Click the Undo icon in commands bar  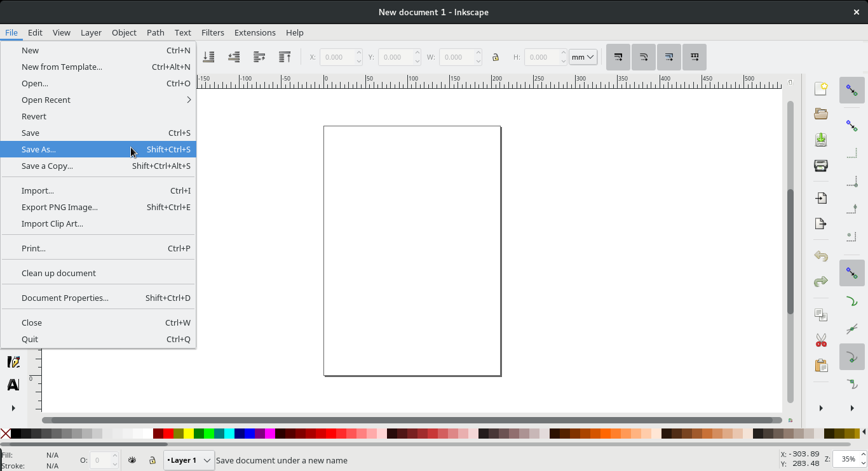[820, 256]
